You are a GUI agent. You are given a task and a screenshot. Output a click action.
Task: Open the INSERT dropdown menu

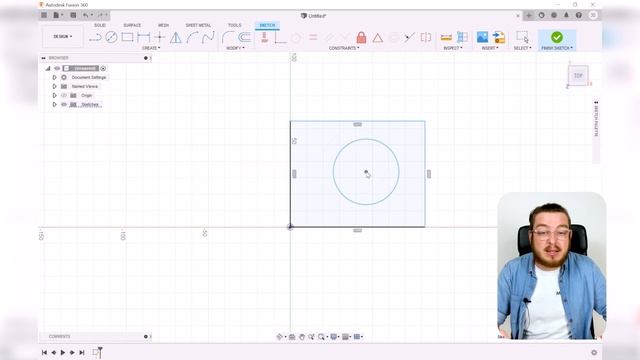(490, 48)
